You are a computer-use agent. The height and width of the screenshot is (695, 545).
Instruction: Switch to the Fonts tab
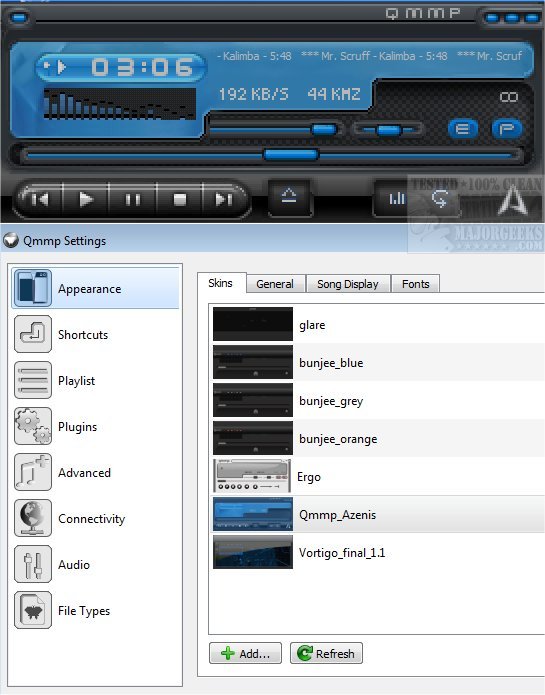[x=416, y=284]
